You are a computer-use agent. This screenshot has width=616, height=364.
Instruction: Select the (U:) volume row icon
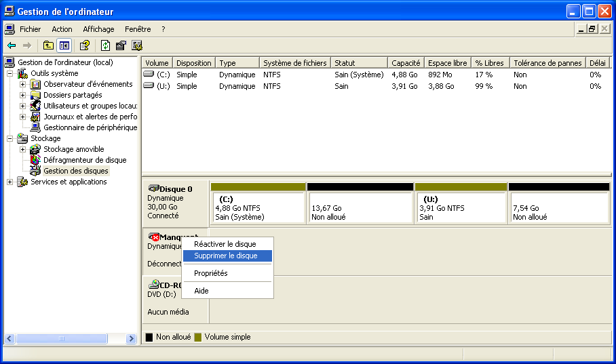(149, 86)
